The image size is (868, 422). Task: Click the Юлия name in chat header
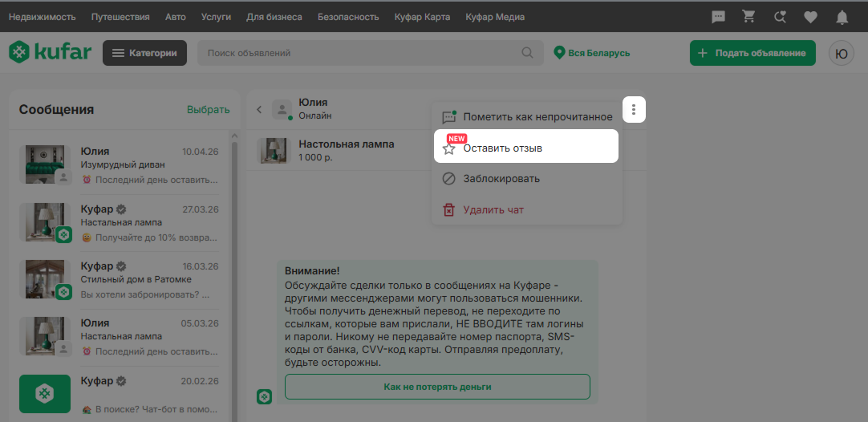pyautogui.click(x=313, y=103)
